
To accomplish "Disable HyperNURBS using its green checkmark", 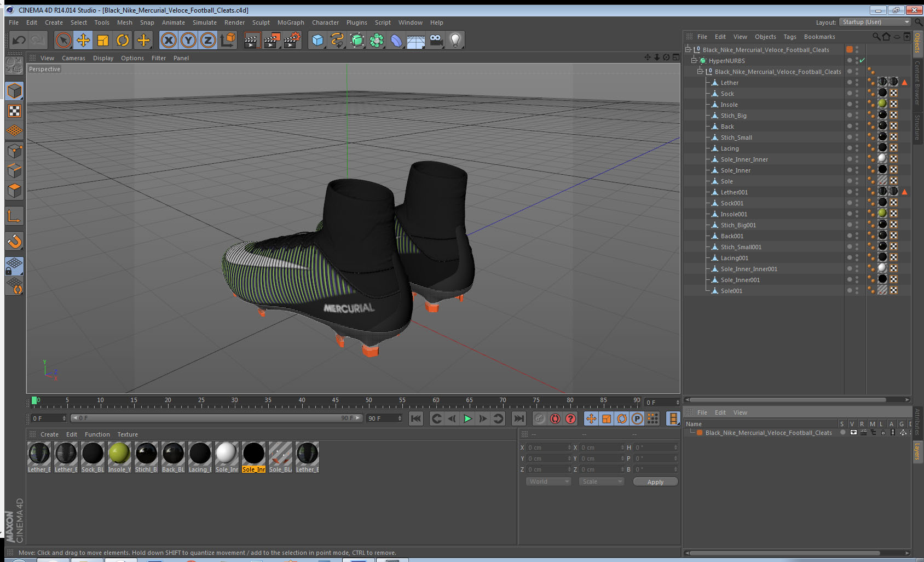I will (862, 61).
